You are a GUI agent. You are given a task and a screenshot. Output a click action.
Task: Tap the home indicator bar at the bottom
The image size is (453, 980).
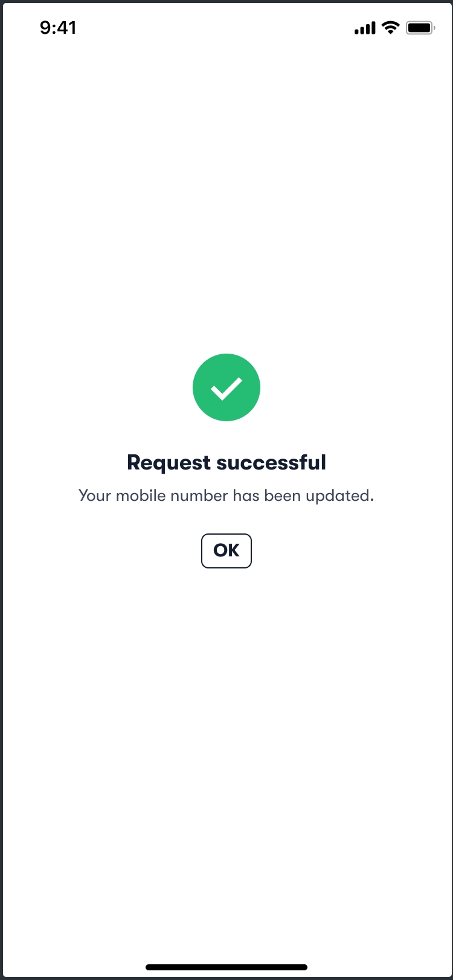(226, 967)
